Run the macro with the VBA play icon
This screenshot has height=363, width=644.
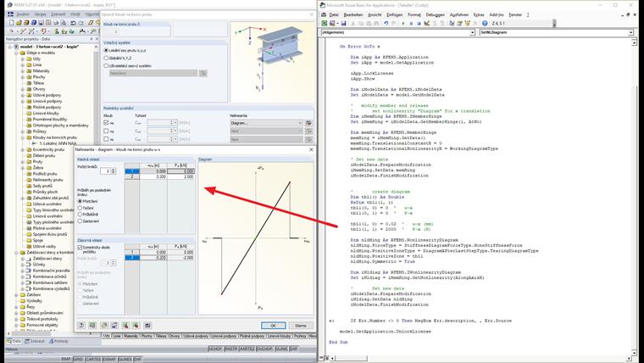[402, 24]
